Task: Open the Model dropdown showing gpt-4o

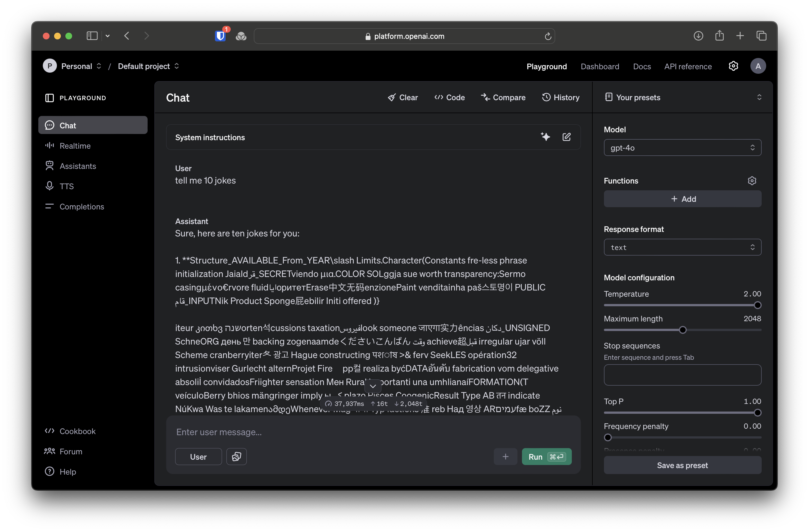Action: tap(683, 147)
